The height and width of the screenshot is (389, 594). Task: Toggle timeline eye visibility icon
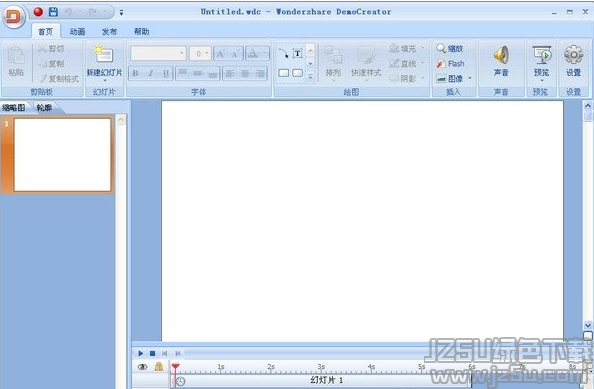point(142,367)
